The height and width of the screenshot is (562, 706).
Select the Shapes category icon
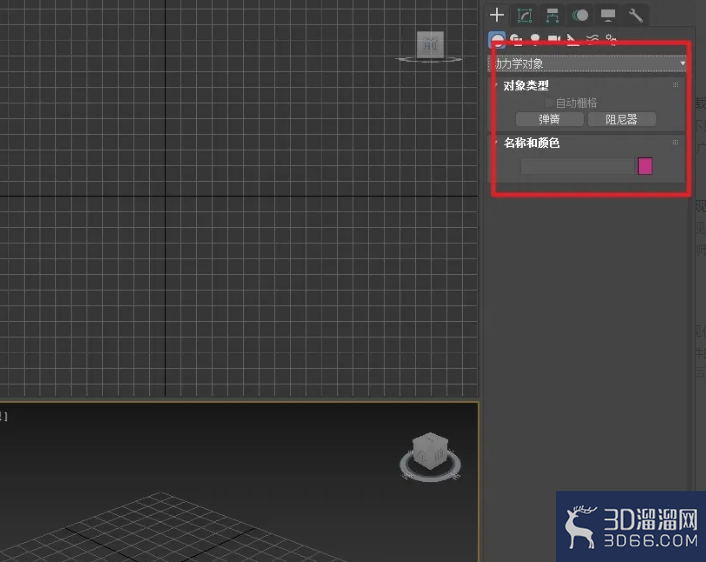pyautogui.click(x=516, y=40)
